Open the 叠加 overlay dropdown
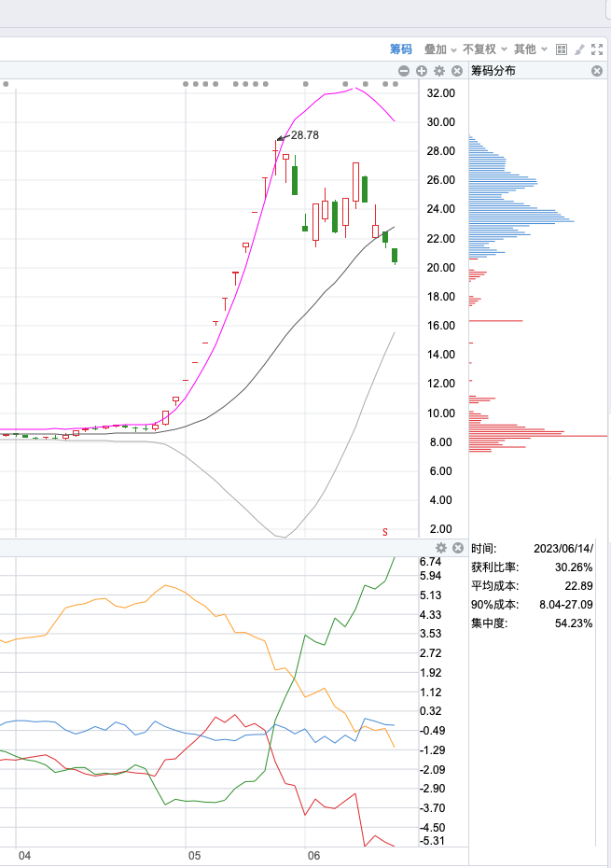This screenshot has height=868, width=611. (440, 49)
